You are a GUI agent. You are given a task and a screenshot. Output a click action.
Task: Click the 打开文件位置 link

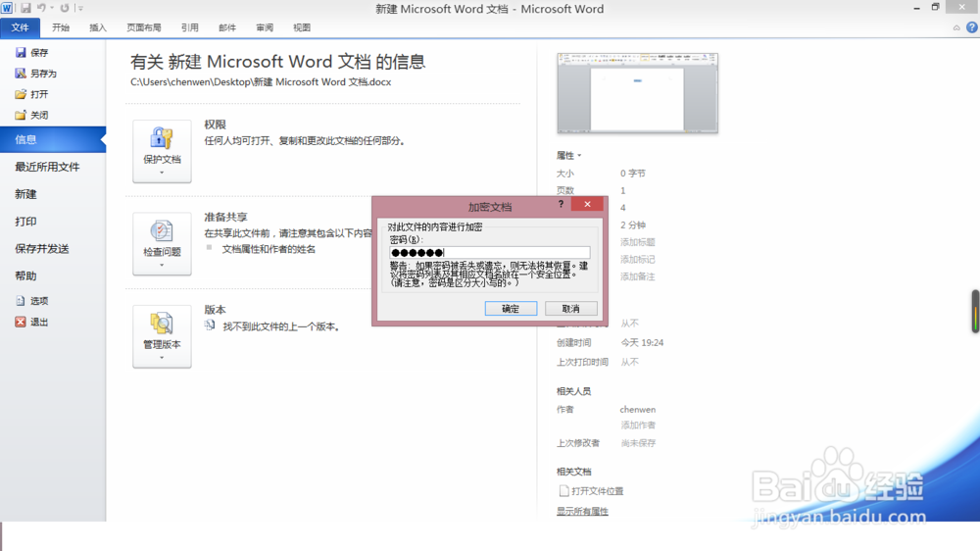pyautogui.click(x=598, y=491)
